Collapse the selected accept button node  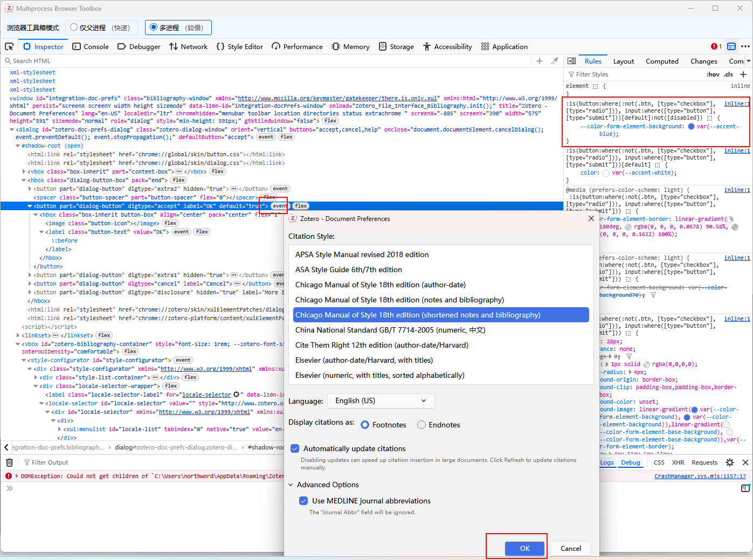pos(30,206)
